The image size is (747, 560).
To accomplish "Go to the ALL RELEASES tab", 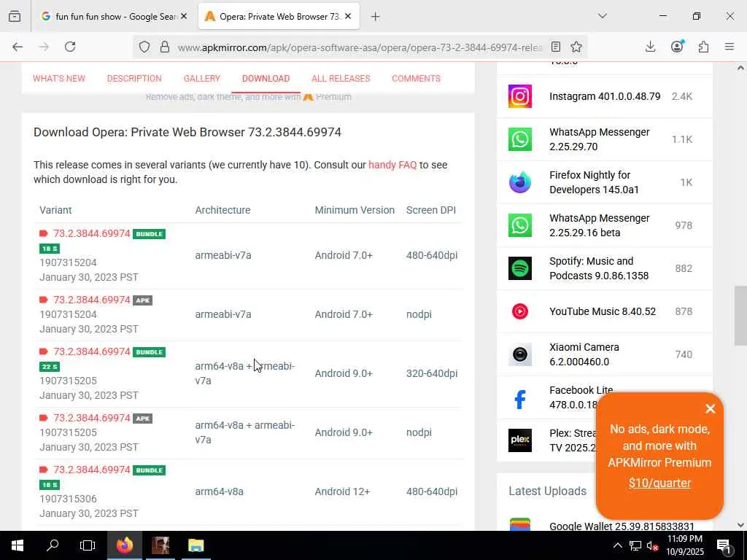I will pos(341,79).
